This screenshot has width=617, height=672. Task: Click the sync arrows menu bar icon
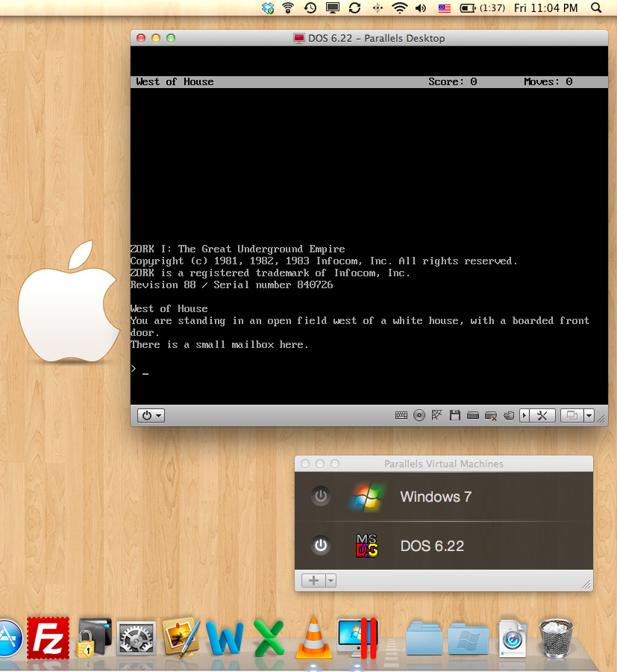coord(354,7)
